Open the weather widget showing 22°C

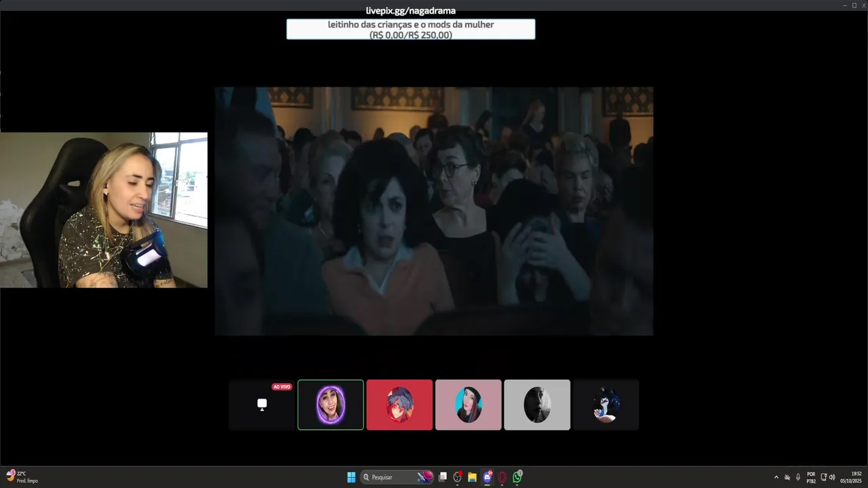pos(22,477)
